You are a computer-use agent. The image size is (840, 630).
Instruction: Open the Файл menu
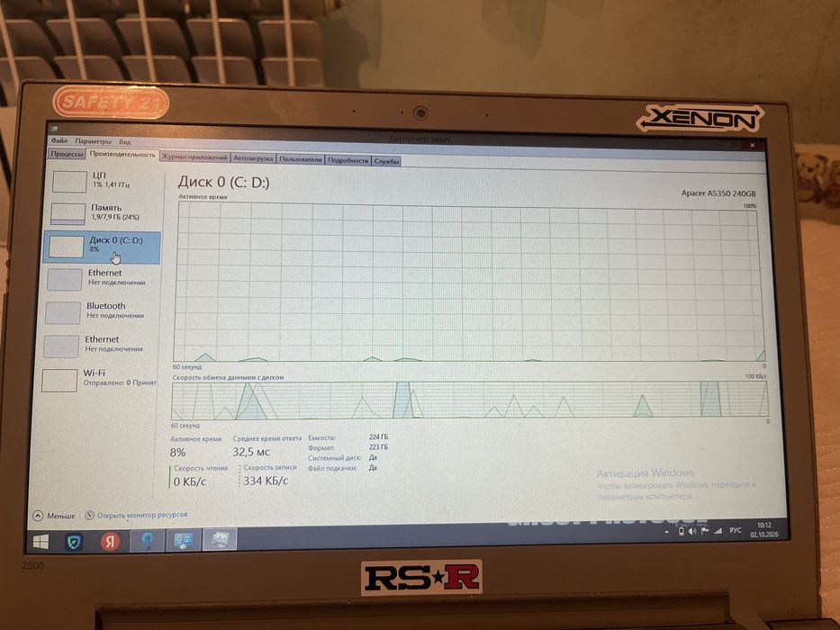tap(59, 141)
